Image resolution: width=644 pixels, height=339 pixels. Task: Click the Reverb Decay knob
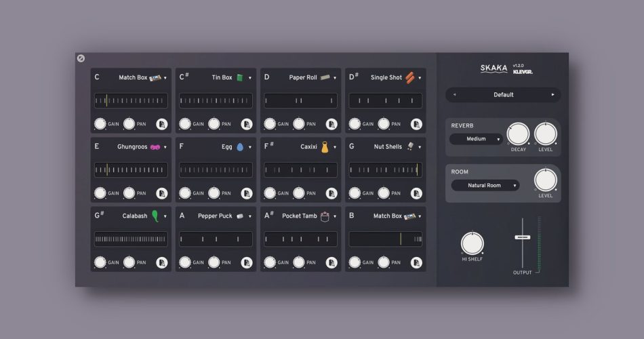click(x=519, y=134)
